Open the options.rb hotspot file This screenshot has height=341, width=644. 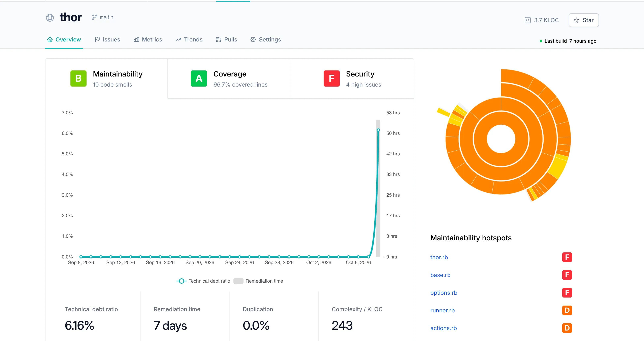pos(444,293)
